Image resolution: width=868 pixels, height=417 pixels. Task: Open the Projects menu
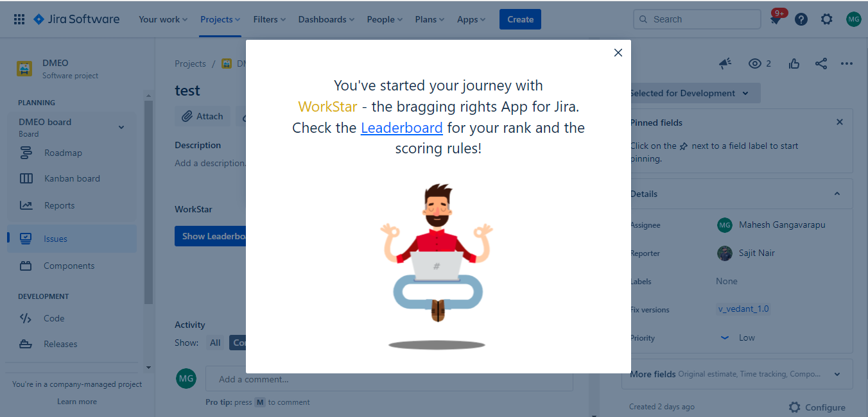point(220,19)
